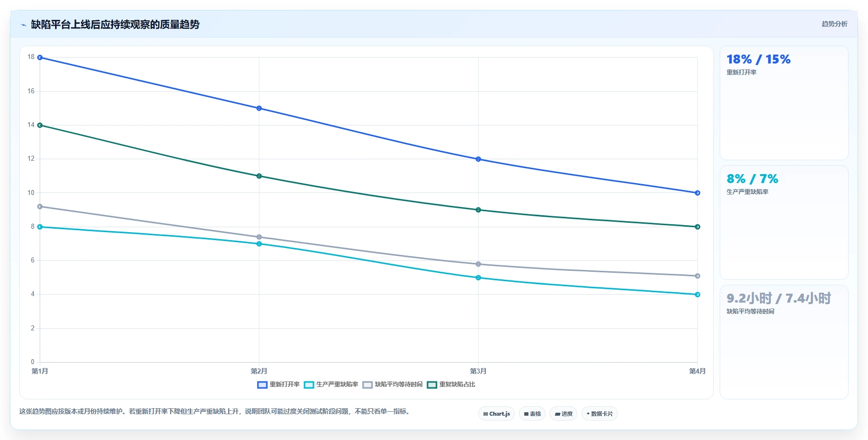Viewport: 868px width, 440px height.
Task: Select the 重复缺陷占比 point at 第3月
Action: (478, 210)
